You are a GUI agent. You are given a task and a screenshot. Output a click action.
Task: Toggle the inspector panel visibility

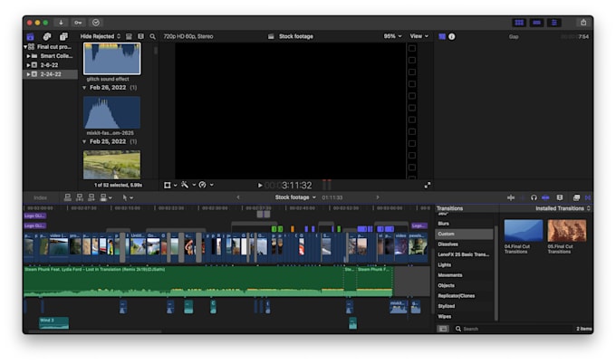[x=553, y=23]
